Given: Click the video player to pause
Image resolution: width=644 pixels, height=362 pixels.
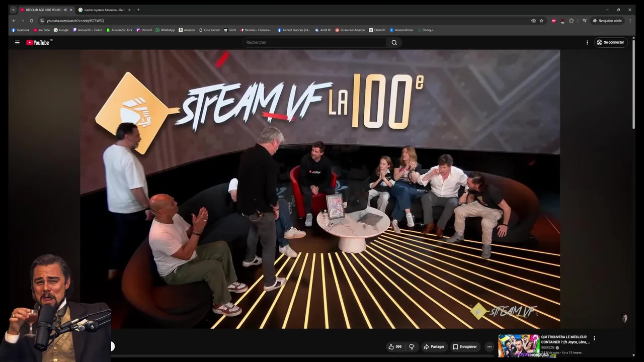Looking at the screenshot, I should 319,189.
